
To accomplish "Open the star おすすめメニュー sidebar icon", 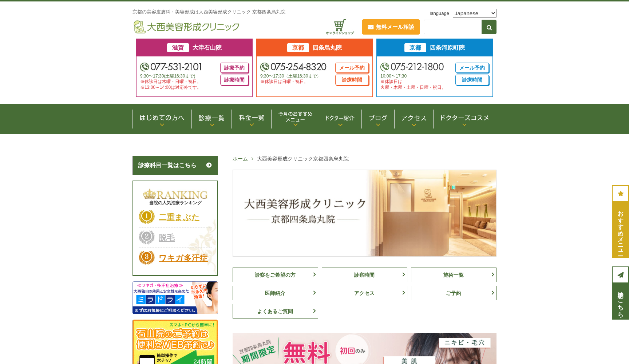I will [620, 193].
